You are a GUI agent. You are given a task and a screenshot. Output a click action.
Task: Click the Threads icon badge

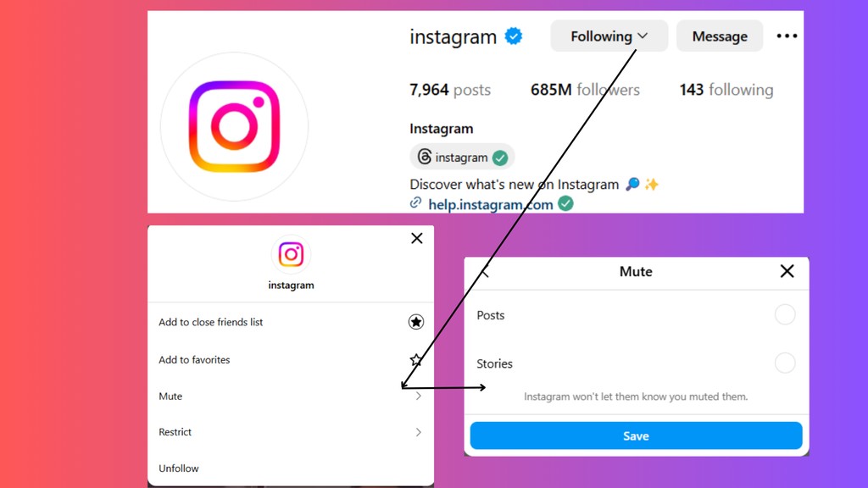(425, 157)
